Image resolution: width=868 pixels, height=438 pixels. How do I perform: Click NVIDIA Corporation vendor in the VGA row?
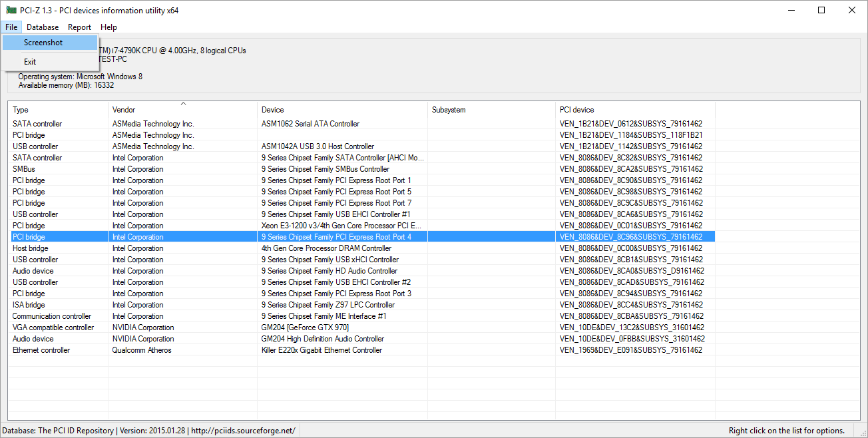tap(143, 328)
